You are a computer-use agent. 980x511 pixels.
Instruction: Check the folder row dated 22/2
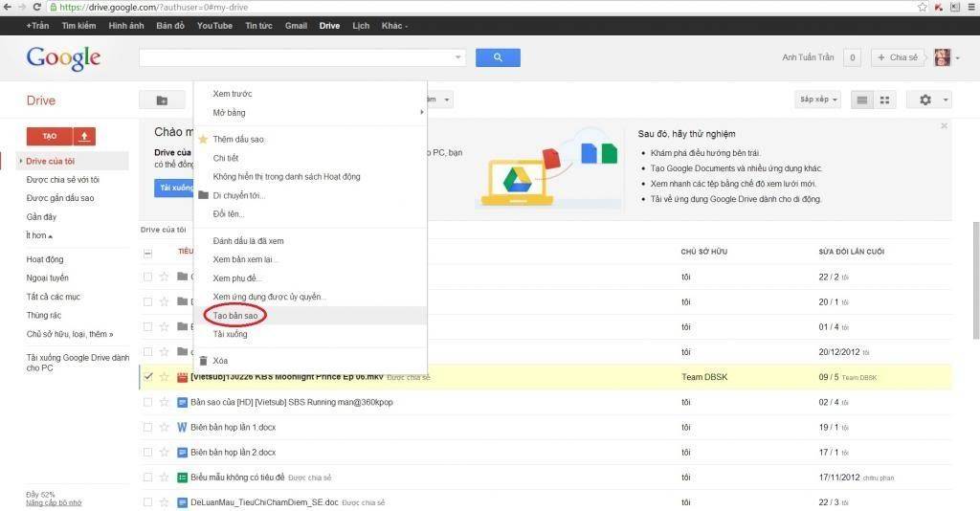pos(147,277)
